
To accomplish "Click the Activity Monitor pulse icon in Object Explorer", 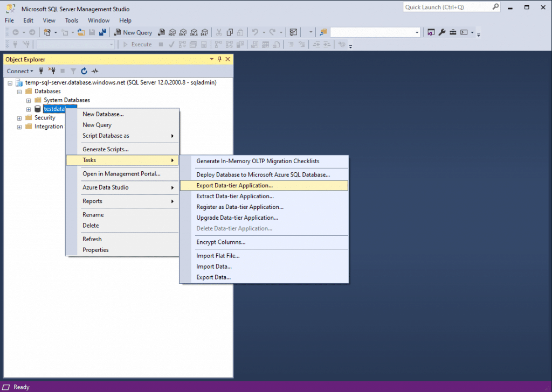I will click(95, 71).
